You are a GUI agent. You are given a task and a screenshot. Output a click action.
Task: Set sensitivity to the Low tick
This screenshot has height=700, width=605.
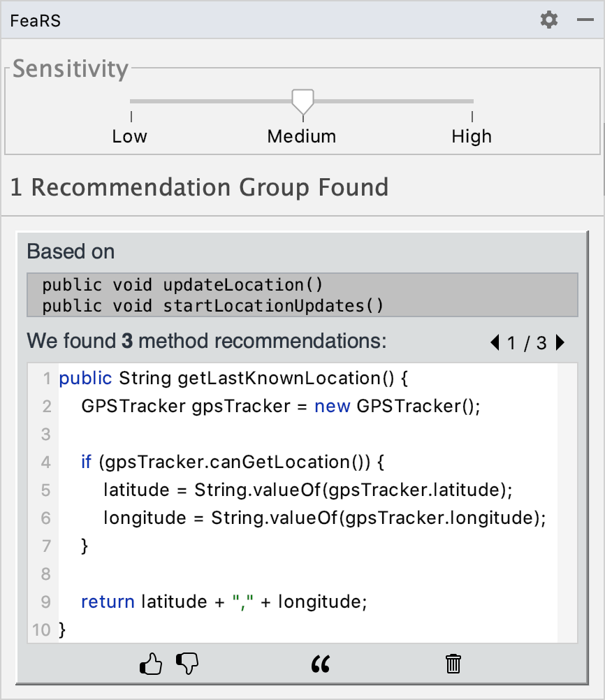(x=131, y=116)
